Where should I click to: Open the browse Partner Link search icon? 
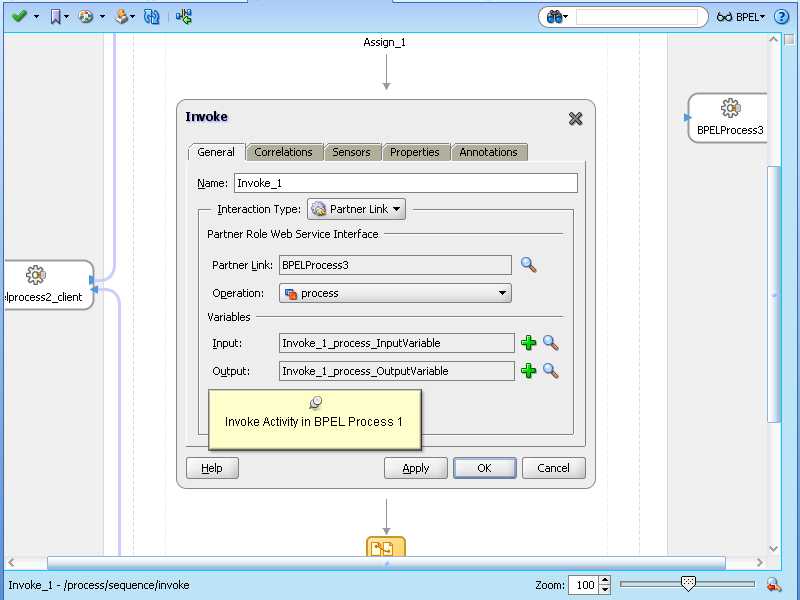click(x=529, y=265)
